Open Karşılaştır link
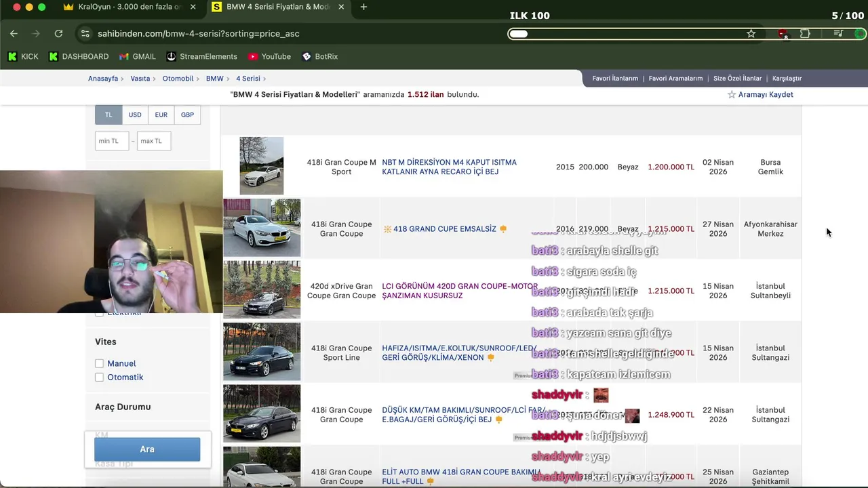The image size is (868, 488). pyautogui.click(x=787, y=79)
